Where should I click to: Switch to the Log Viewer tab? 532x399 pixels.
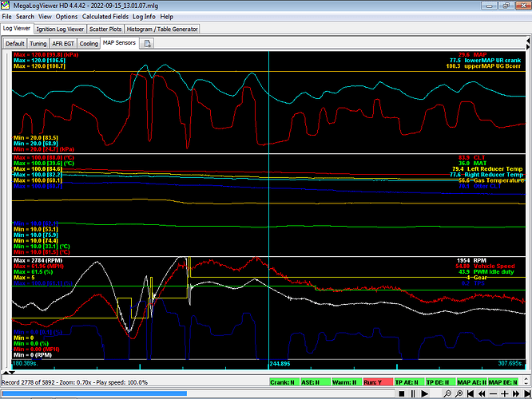17,29
